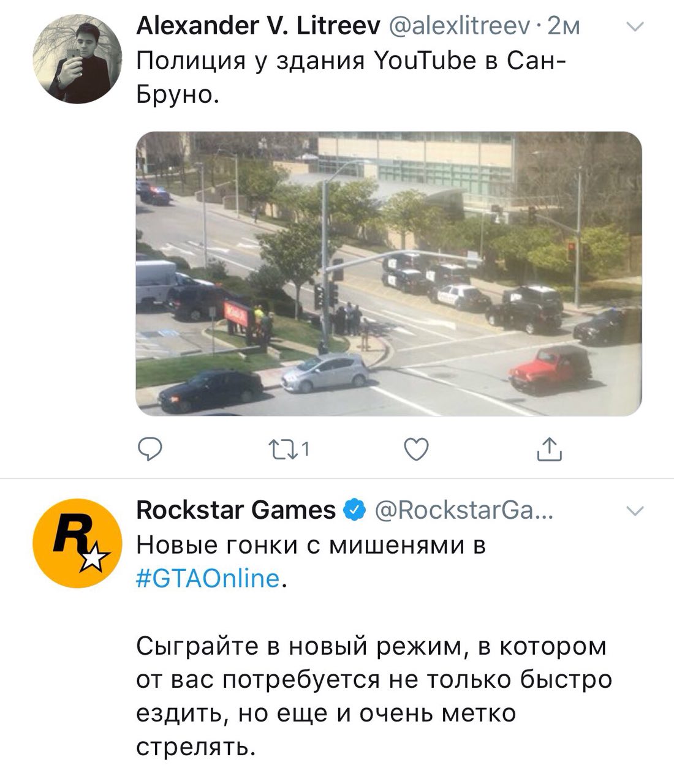674x784 pixels.
Task: Open the tweet text about YouTube building
Action: point(346,78)
